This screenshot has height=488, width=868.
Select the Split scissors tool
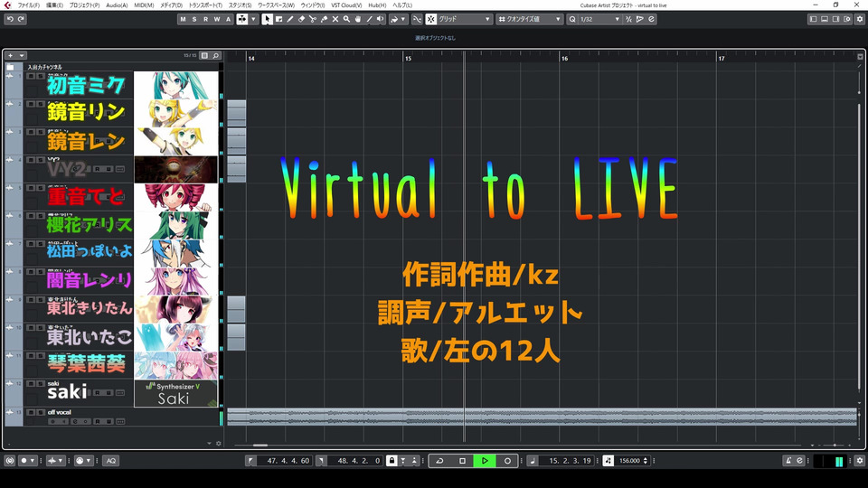click(x=313, y=19)
